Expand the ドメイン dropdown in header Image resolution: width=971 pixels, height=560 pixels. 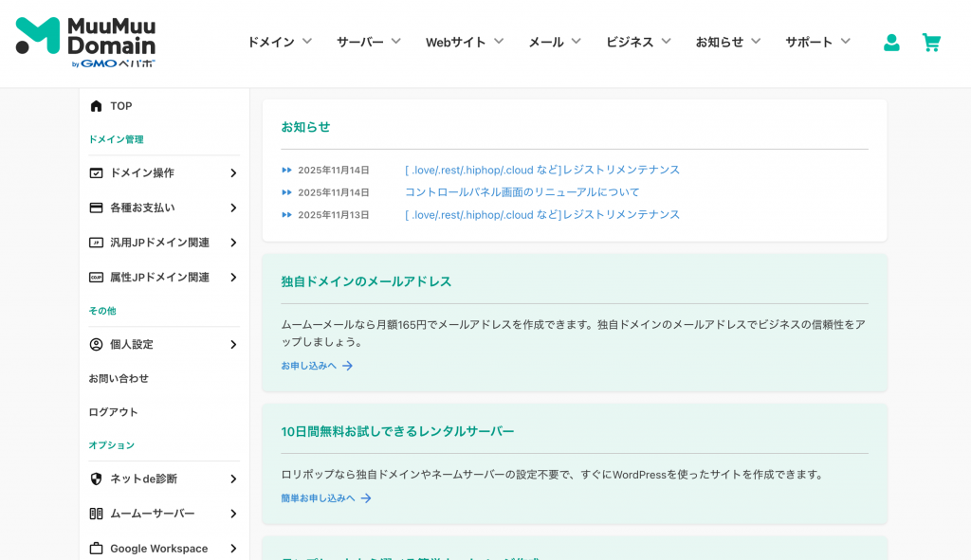279,42
